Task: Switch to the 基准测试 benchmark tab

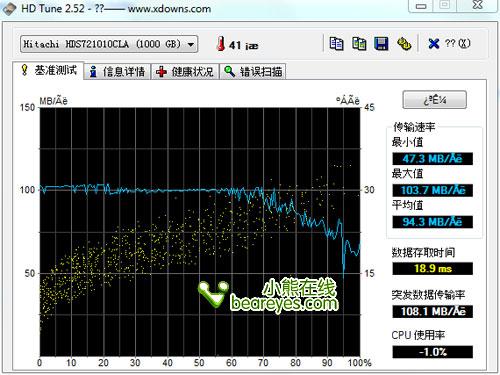Action: coord(48,70)
